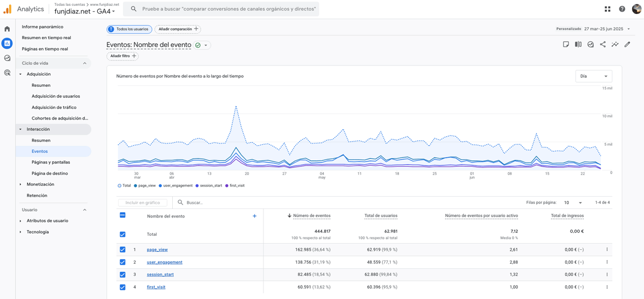Toggle Total series in chart legend
This screenshot has height=299, width=644.
tap(124, 185)
